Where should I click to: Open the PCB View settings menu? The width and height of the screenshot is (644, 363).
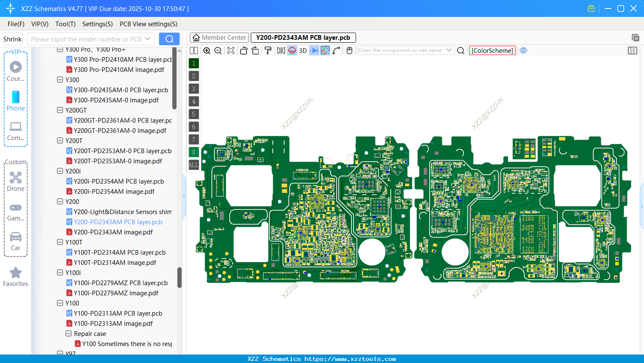pyautogui.click(x=148, y=24)
